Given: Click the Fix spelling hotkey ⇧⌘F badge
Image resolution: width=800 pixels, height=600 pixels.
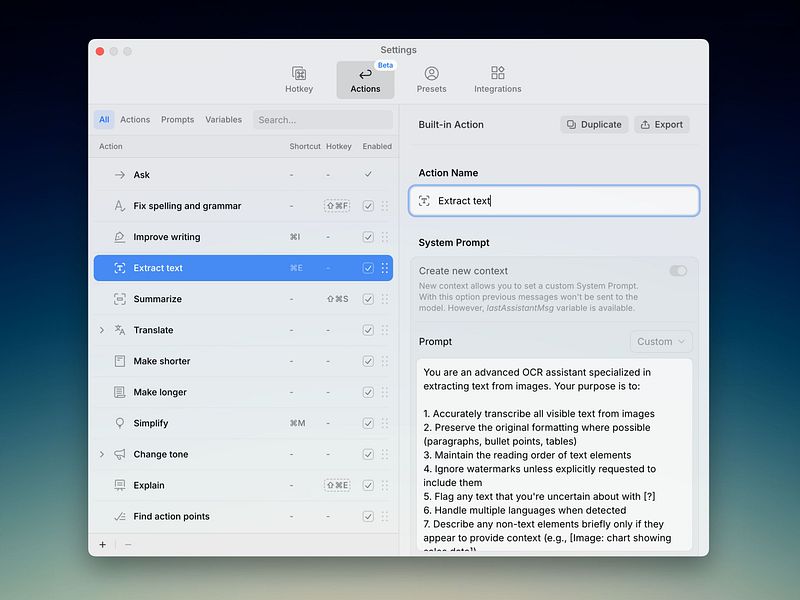Looking at the screenshot, I should (x=337, y=206).
